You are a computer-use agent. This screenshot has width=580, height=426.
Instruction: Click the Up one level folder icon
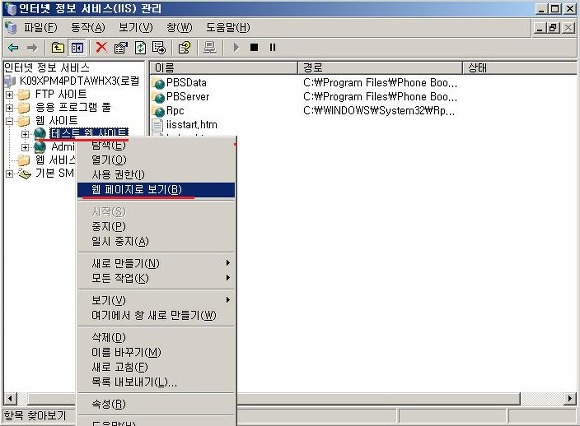pyautogui.click(x=57, y=48)
